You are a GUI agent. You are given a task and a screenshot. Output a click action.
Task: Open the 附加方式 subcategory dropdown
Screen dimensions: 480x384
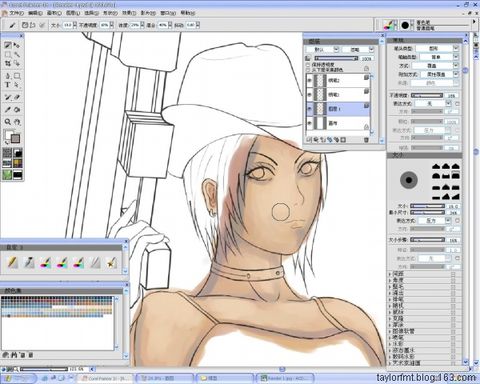tap(439, 74)
